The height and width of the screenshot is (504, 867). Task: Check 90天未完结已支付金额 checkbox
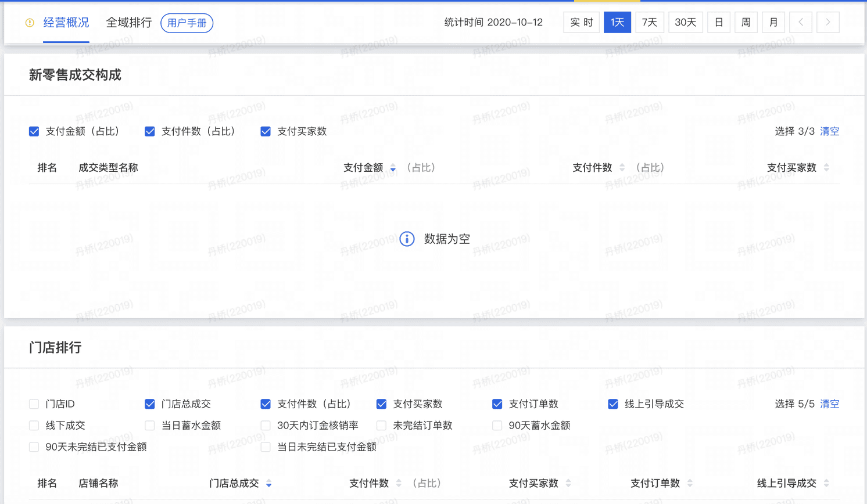34,447
